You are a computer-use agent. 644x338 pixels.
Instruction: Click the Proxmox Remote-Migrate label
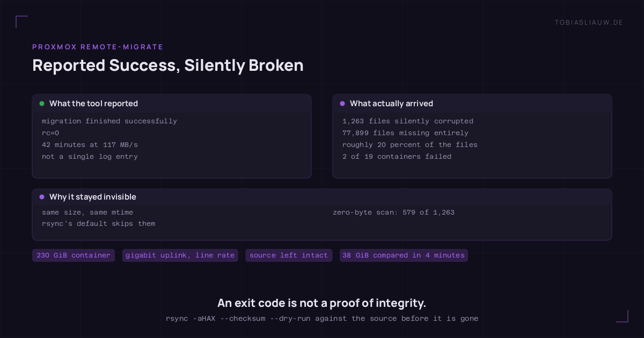pos(98,47)
